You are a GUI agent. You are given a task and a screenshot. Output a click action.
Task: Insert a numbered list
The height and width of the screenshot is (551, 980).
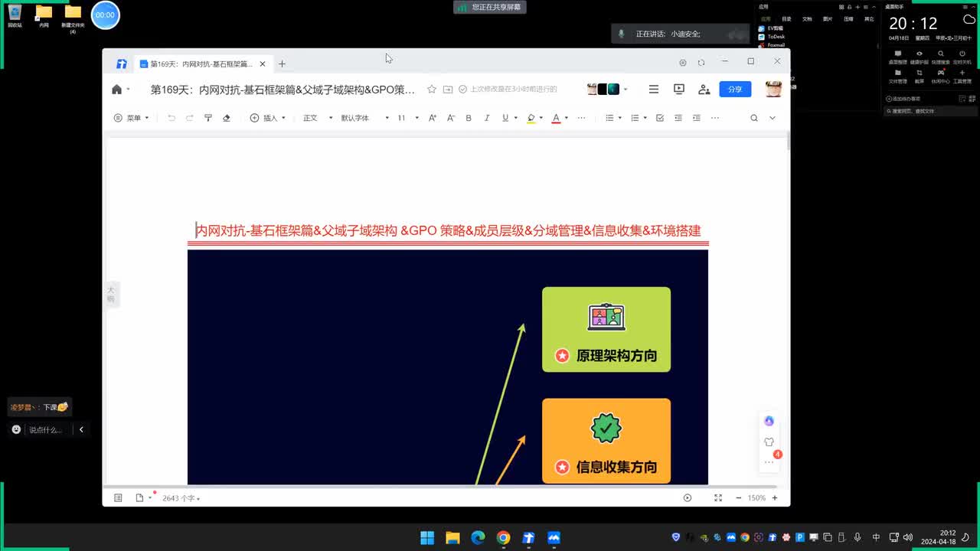pos(635,118)
